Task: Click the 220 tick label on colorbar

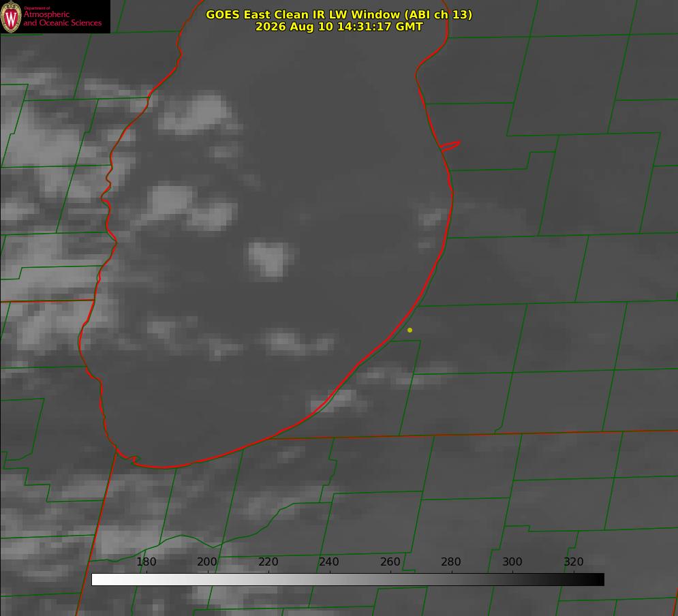Action: coord(268,561)
